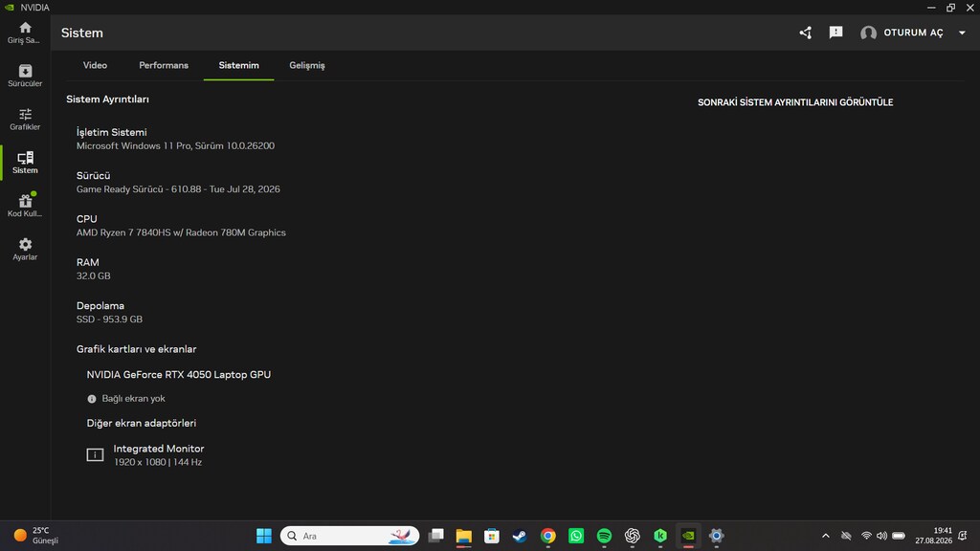Open the Giriş Sayfası home sidebar item
980x551 pixels.
point(25,33)
